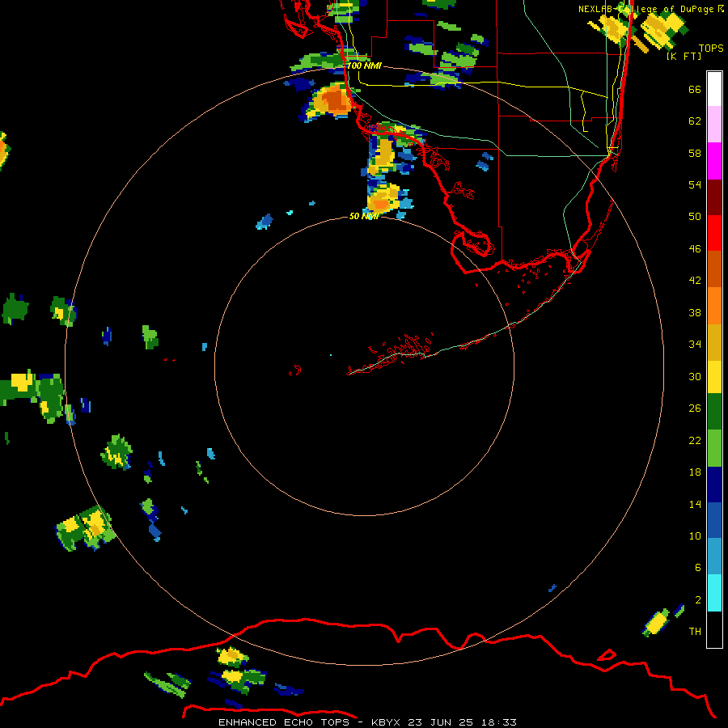The image size is (728, 728).
Task: Click the '30' legend value
Action: 695,376
